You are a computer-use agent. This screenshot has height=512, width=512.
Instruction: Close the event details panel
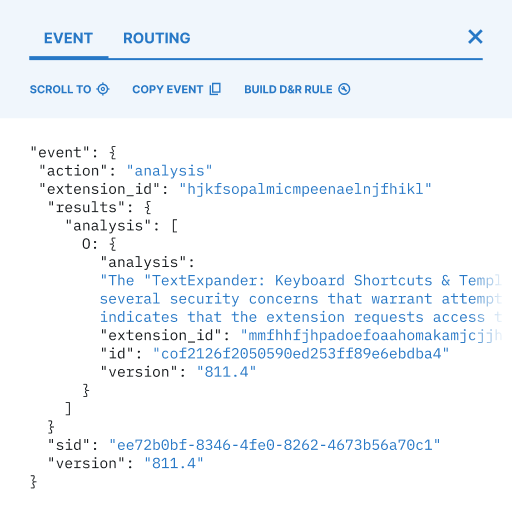click(475, 37)
